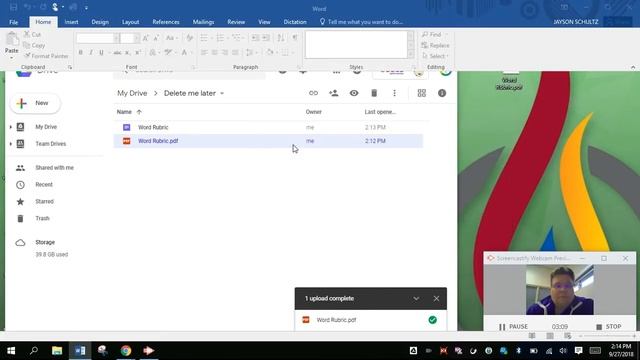Image resolution: width=640 pixels, height=360 pixels.
Task: Click the Copy command in Clipboard group
Action: pos(34,45)
